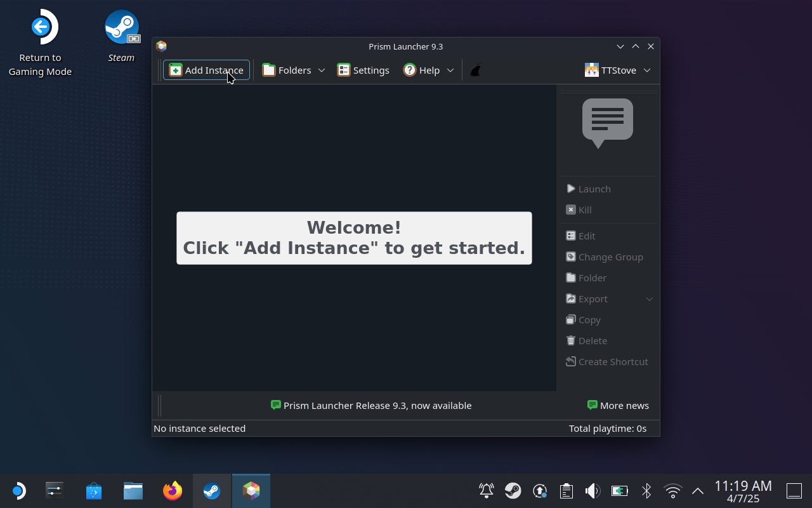Click the 'No instance selected' status text
Screen dimensions: 812x508
click(199, 428)
